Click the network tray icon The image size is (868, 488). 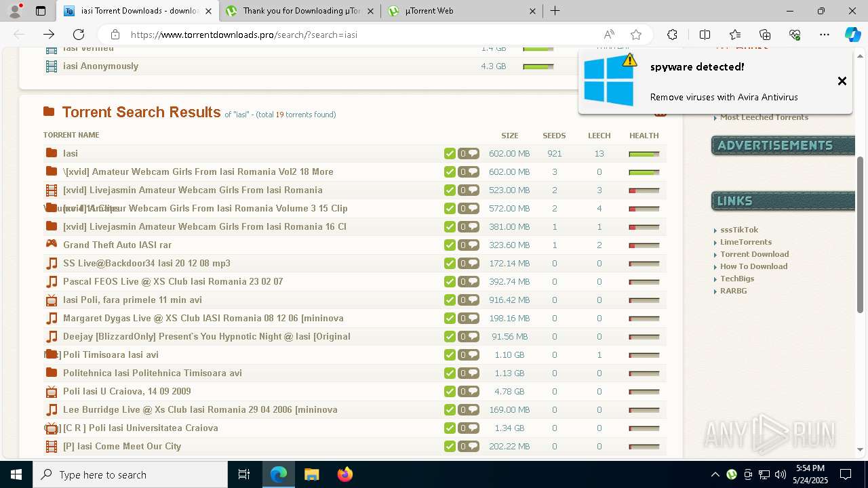pos(764,474)
